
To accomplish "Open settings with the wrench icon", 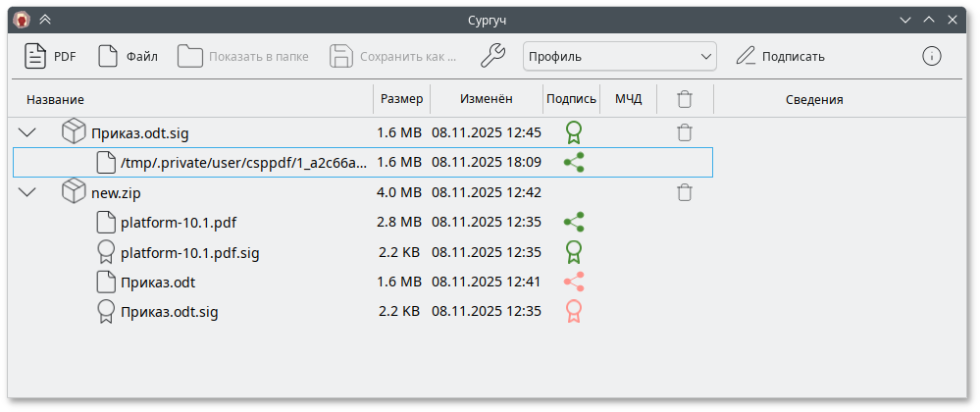I will 492,56.
